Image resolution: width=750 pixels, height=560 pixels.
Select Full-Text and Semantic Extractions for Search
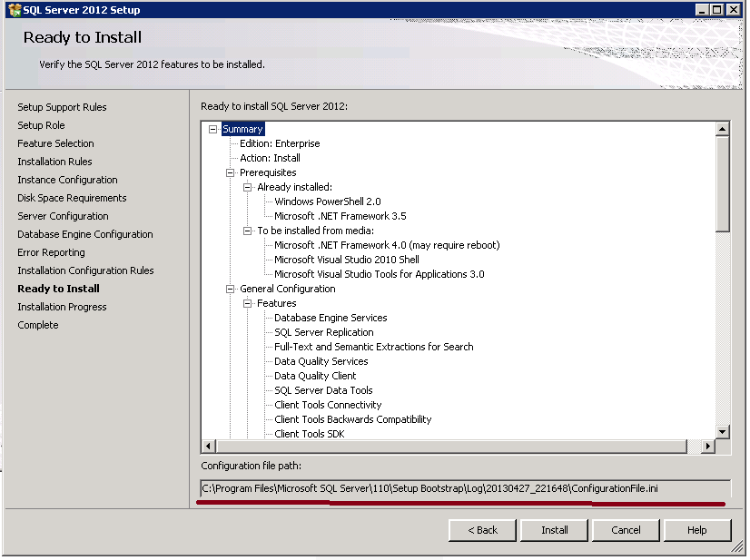[373, 347]
